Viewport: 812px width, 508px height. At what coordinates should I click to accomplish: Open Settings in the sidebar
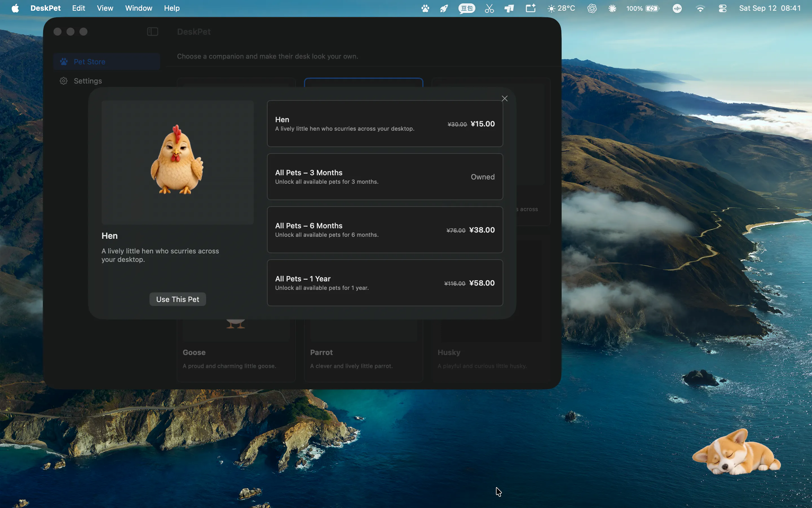tap(106, 81)
